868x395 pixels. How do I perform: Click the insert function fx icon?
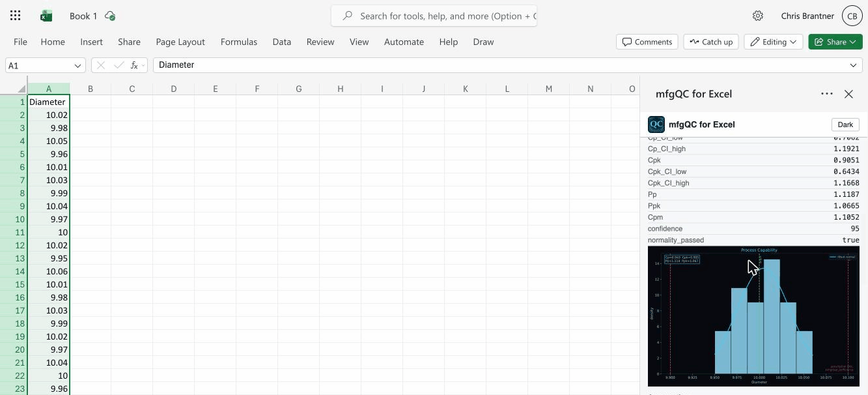(134, 65)
